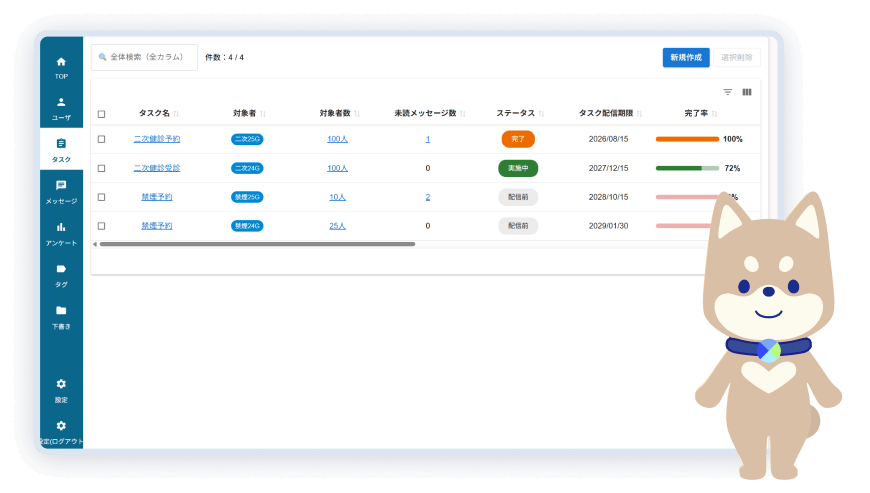Open the column display icon
870x493 pixels.
pyautogui.click(x=747, y=92)
